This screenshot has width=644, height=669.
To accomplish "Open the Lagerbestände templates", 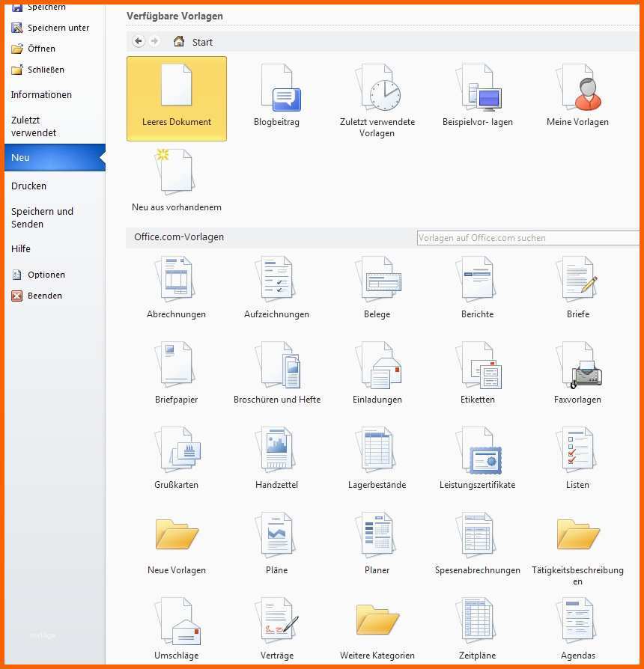I will pyautogui.click(x=377, y=458).
